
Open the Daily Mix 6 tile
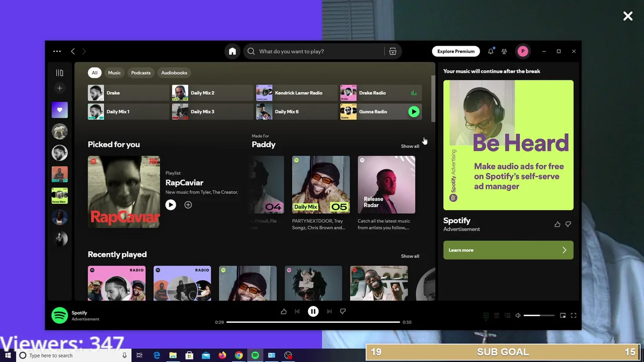pyautogui.click(x=297, y=112)
